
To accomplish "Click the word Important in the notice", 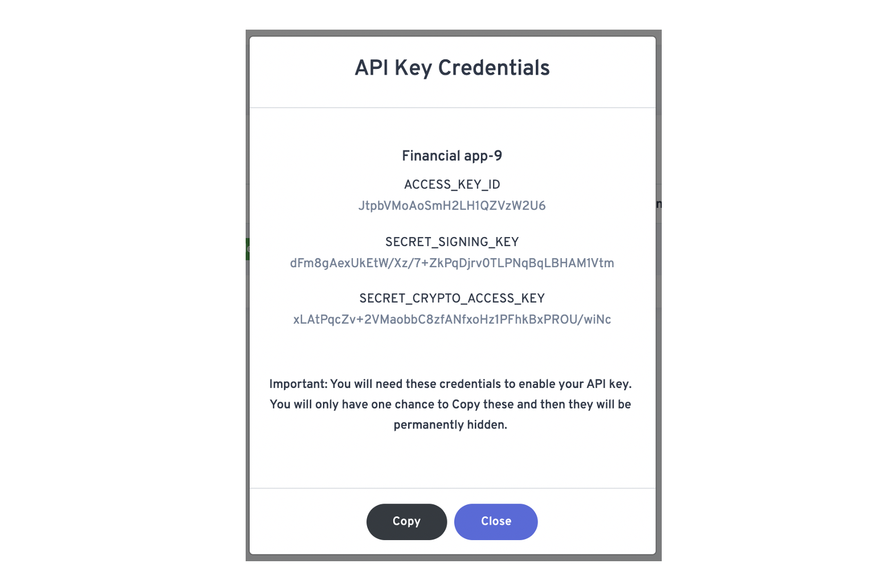I will click(x=298, y=384).
